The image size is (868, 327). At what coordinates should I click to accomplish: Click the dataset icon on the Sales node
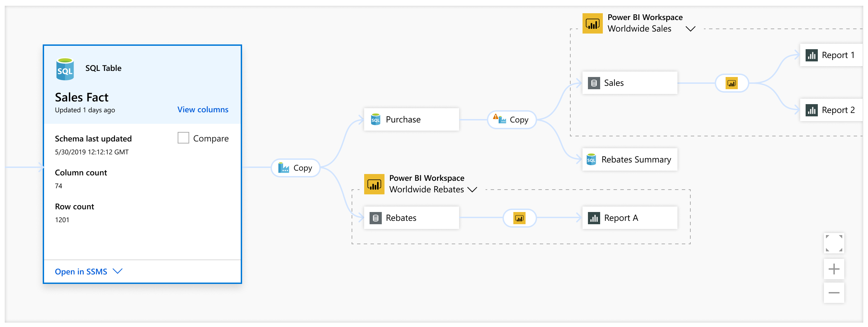coord(594,83)
